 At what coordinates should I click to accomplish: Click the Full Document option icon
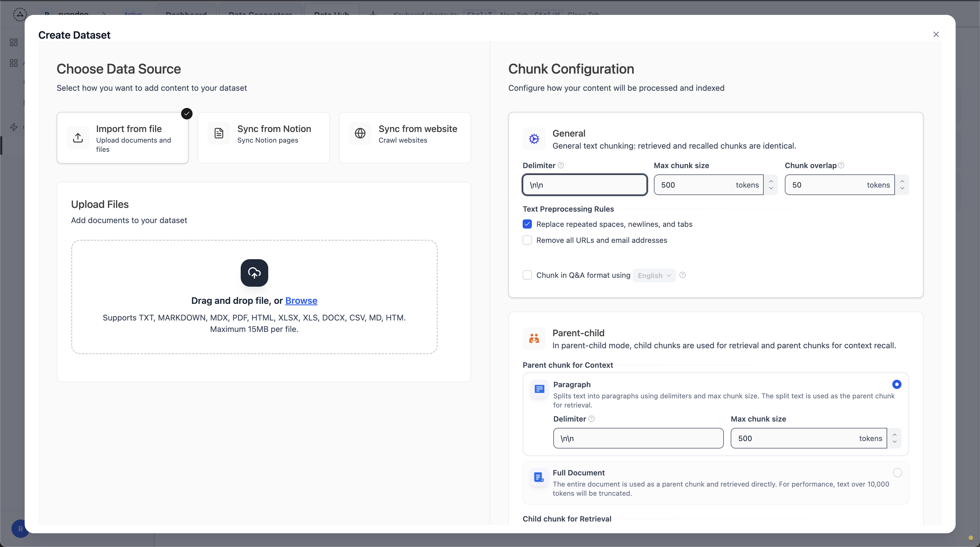[x=539, y=477]
